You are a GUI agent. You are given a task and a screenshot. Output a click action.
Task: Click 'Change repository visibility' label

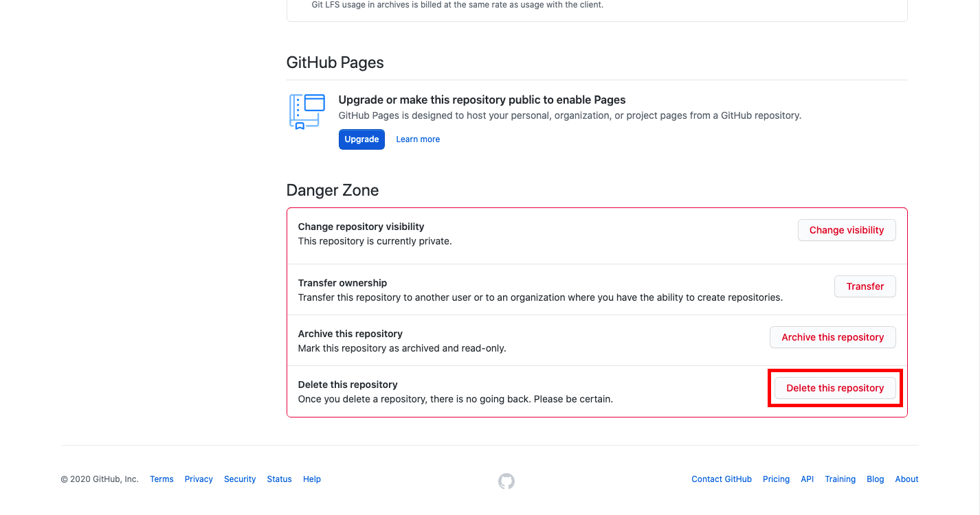click(361, 227)
